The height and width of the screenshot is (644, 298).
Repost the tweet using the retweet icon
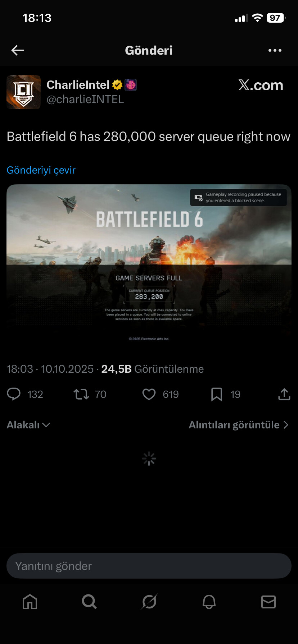81,394
